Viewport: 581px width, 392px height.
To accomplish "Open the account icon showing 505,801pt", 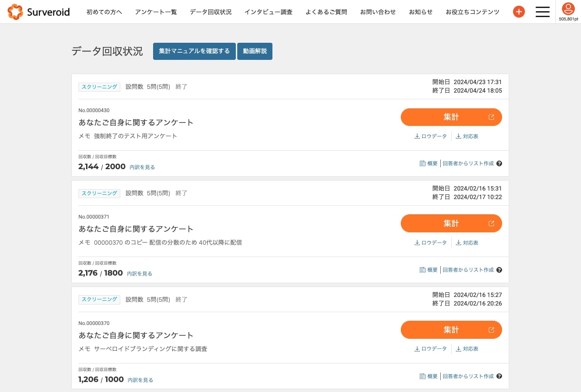I will click(x=569, y=9).
